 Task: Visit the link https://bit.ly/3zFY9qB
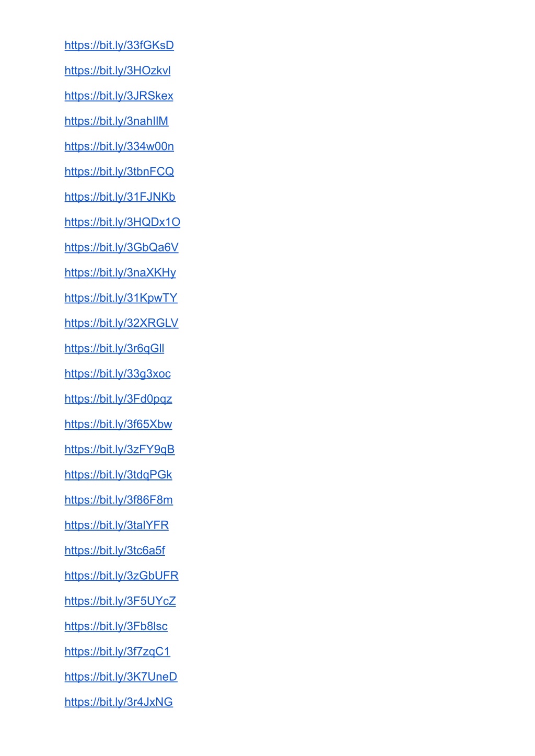point(120,450)
